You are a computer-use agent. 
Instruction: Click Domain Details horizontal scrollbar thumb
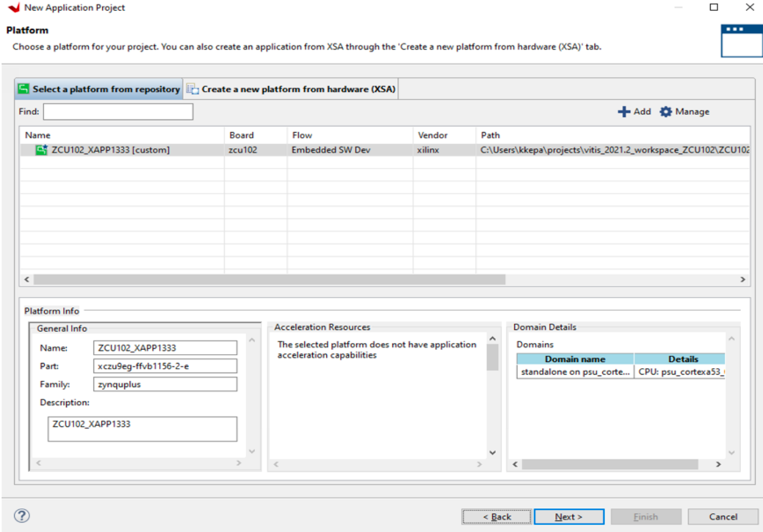click(610, 464)
